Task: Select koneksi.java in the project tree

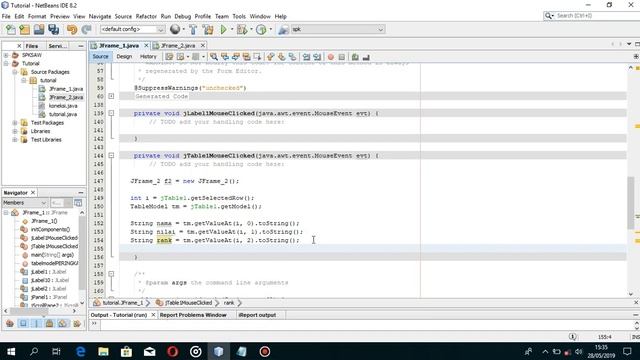Action: [63, 106]
